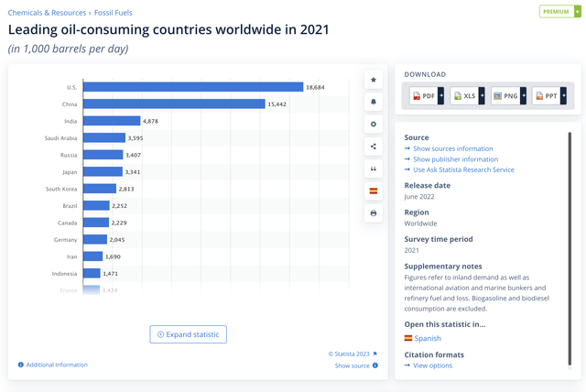586x392 pixels.
Task: Click the Russia bar in chart
Action: tap(103, 155)
